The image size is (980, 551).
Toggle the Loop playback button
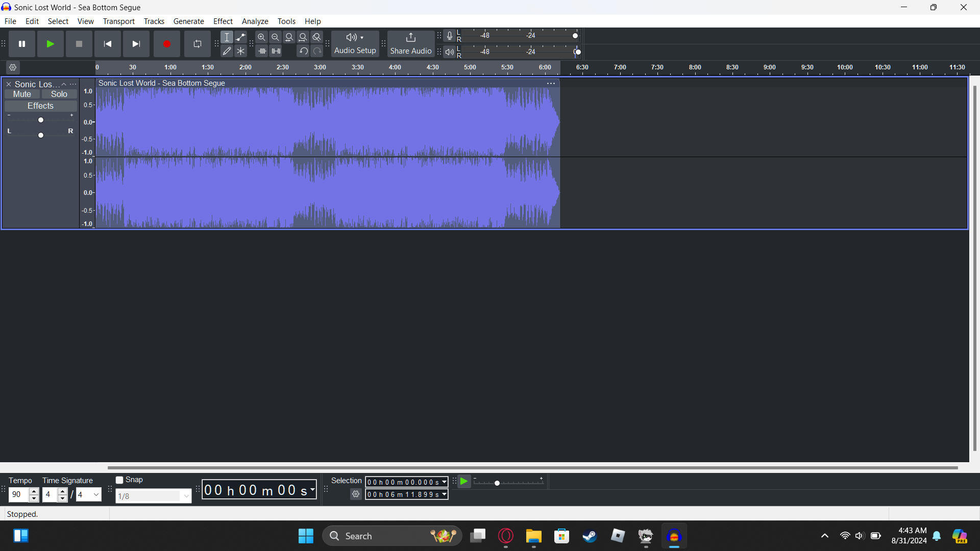(197, 44)
